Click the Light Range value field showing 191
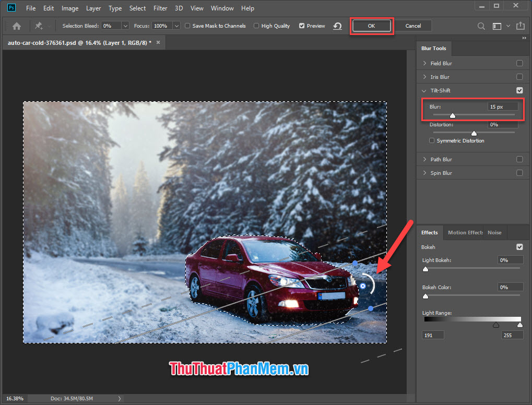Image resolution: width=532 pixels, height=405 pixels. click(x=432, y=335)
